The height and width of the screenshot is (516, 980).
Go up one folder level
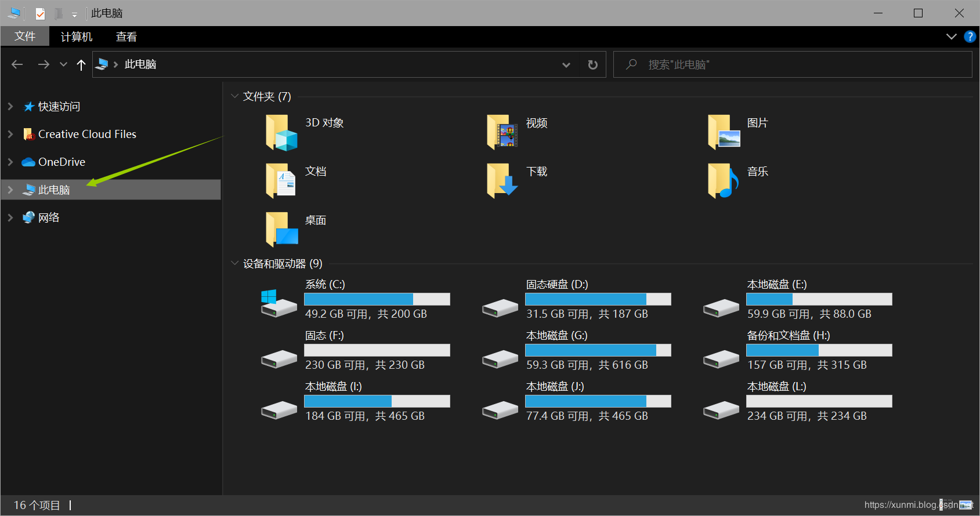pyautogui.click(x=81, y=65)
